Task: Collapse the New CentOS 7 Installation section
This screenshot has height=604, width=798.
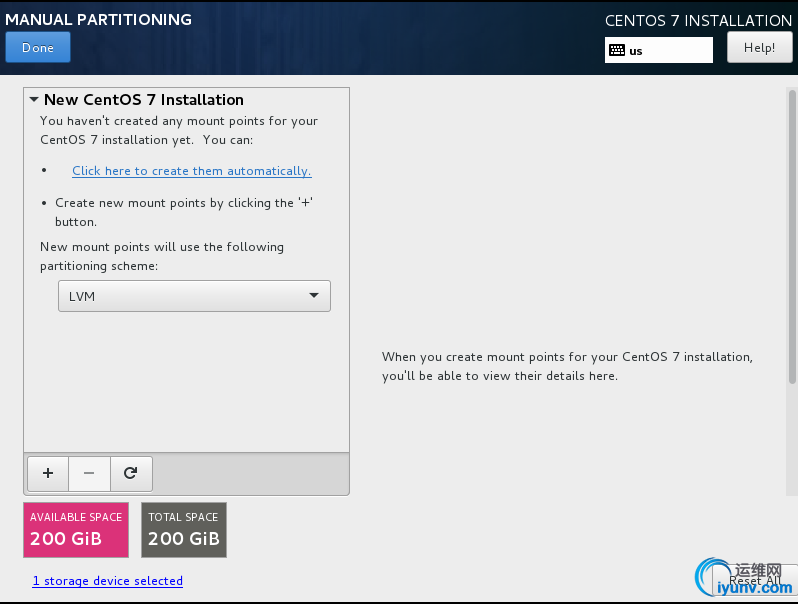Action: (x=34, y=99)
